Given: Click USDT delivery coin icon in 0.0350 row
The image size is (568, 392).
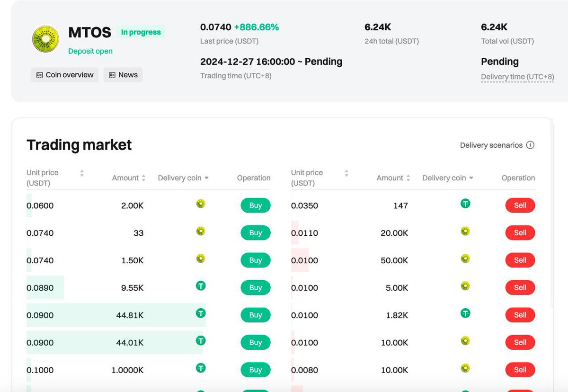Looking at the screenshot, I should [465, 204].
